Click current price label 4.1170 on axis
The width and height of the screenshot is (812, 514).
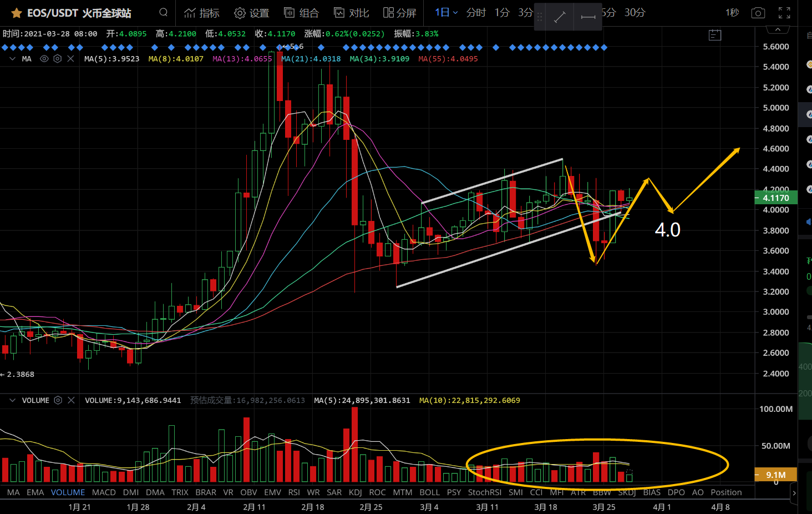(777, 198)
